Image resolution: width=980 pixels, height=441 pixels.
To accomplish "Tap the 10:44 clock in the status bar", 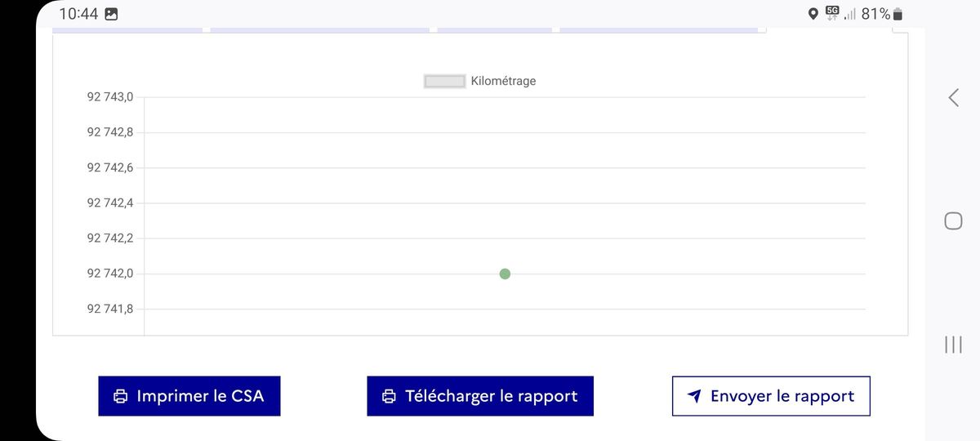I will (78, 14).
